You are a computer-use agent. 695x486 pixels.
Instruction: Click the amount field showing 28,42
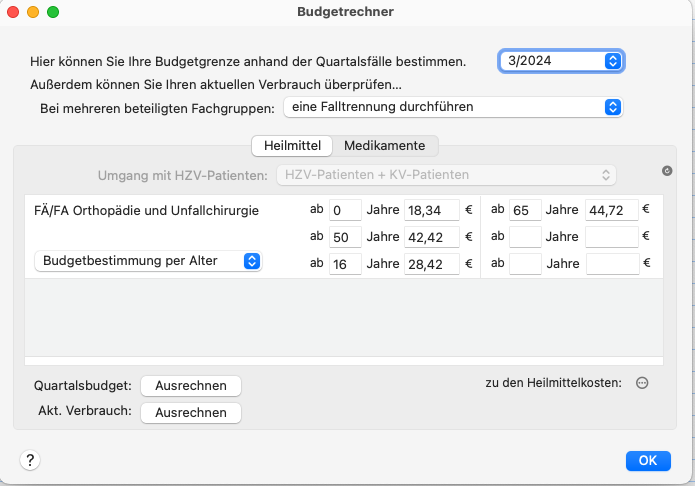pyautogui.click(x=431, y=264)
